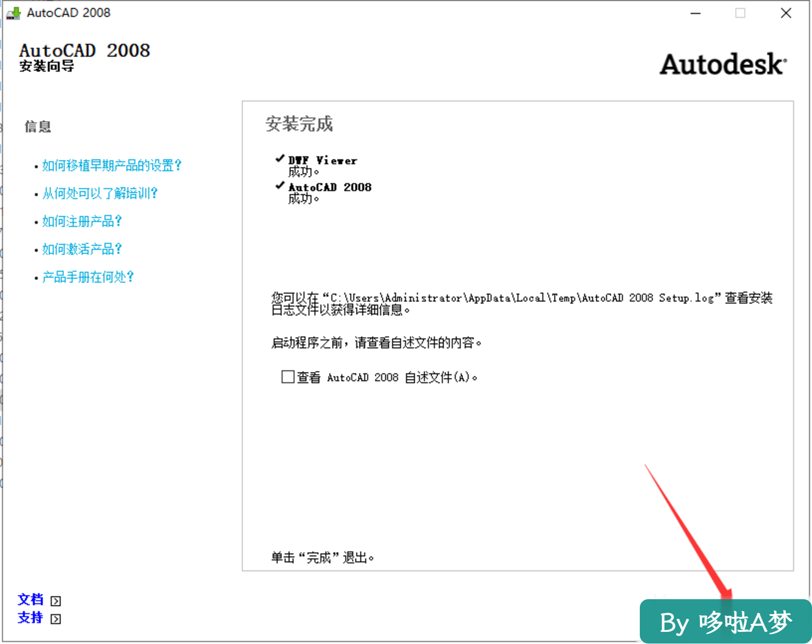Open the 产品手册在何处? link
The height and width of the screenshot is (644, 812).
(88, 277)
